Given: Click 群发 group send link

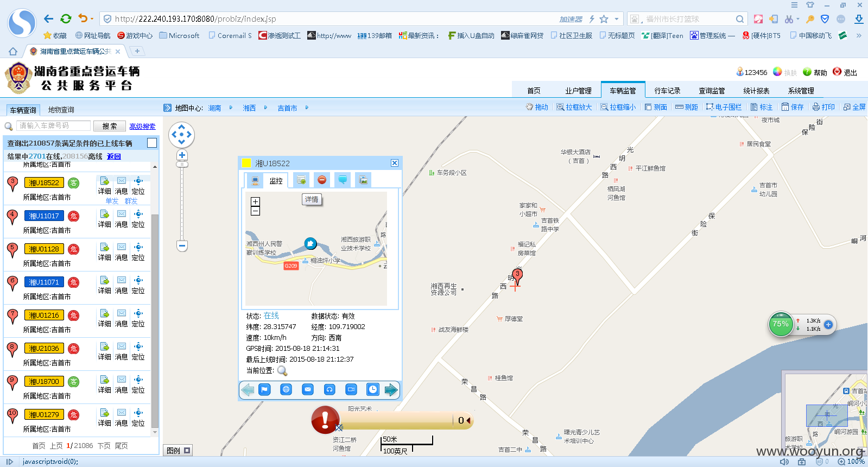Looking at the screenshot, I should (x=131, y=201).
